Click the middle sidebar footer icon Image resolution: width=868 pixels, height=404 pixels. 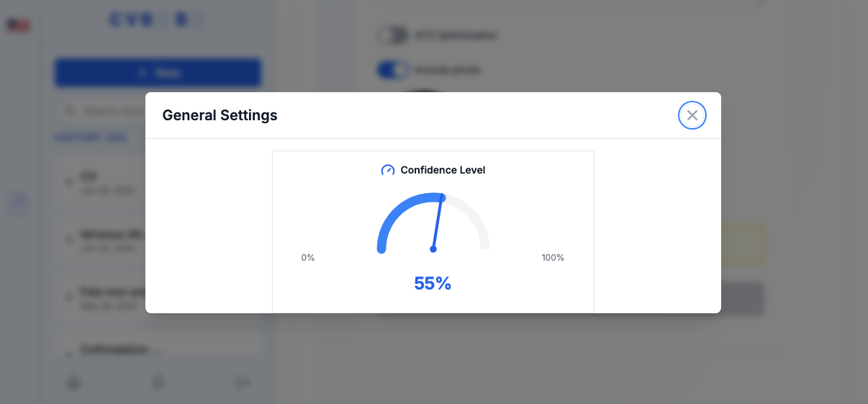[158, 382]
